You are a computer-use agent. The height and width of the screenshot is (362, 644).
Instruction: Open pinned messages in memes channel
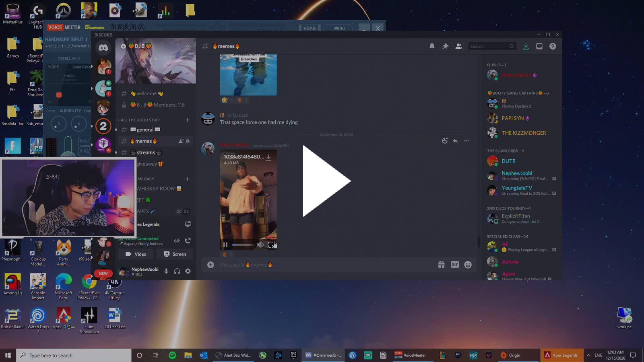pyautogui.click(x=445, y=46)
